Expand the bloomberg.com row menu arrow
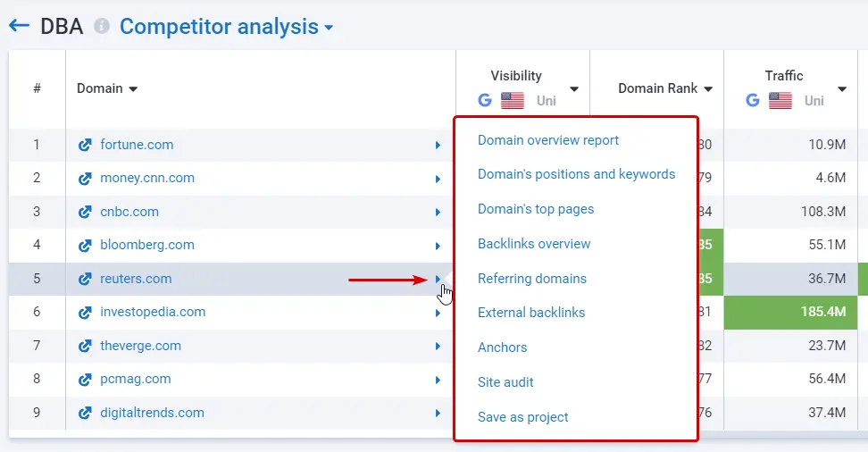 click(438, 246)
